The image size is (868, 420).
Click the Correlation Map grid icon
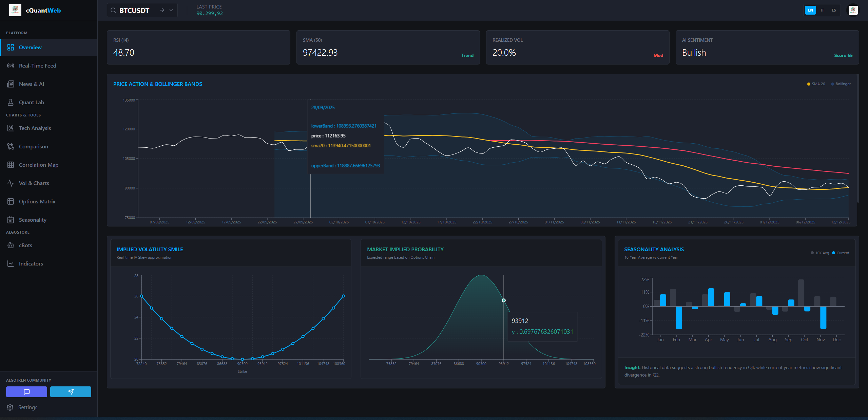(x=11, y=165)
